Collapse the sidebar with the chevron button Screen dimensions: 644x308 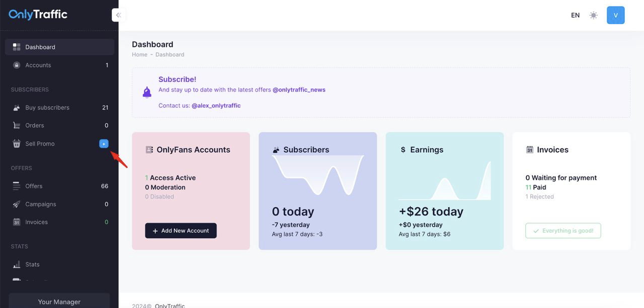pos(118,15)
